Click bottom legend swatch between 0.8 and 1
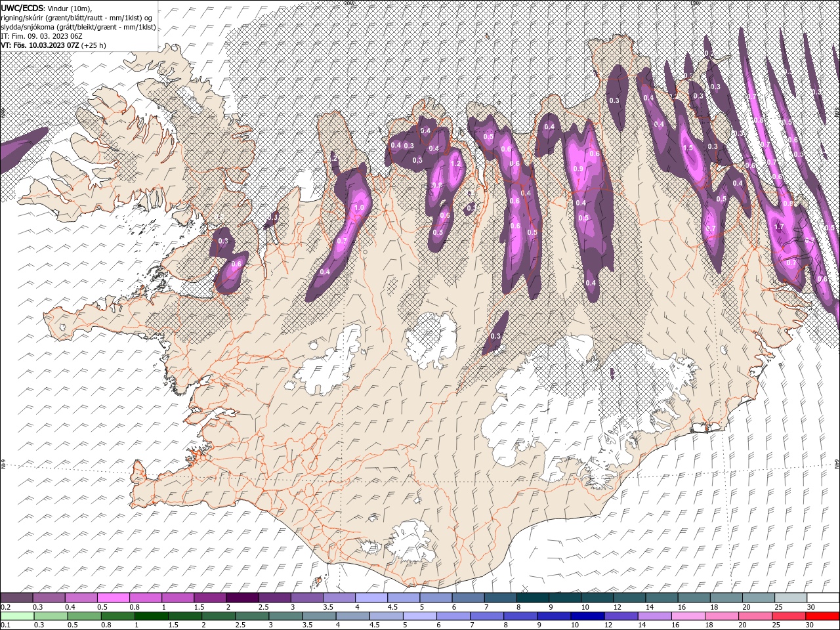This screenshot has width=840, height=630. pyautogui.click(x=117, y=616)
